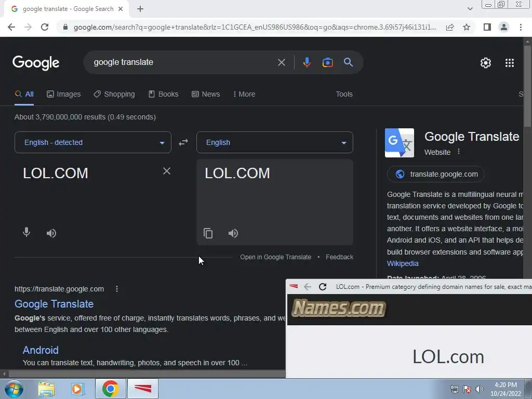Open Google settings gear icon
The height and width of the screenshot is (399, 532).
coord(486,63)
